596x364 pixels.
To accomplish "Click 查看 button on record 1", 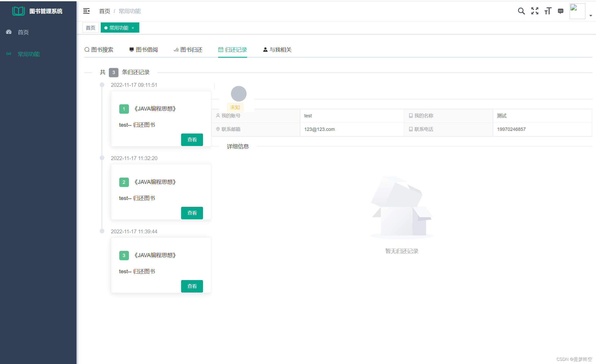I will pyautogui.click(x=192, y=139).
